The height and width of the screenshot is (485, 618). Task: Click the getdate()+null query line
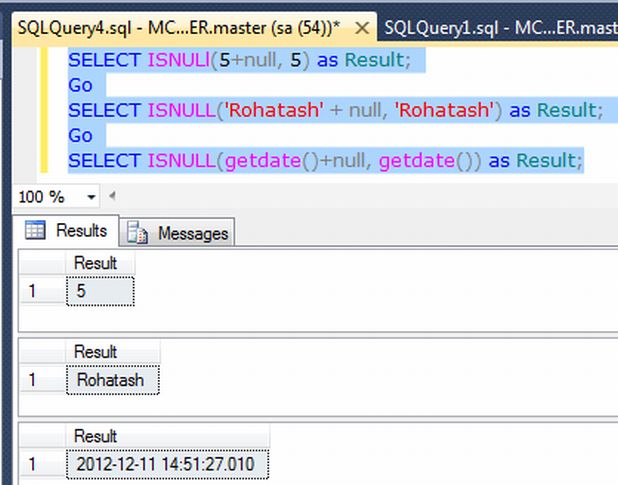coord(325,160)
